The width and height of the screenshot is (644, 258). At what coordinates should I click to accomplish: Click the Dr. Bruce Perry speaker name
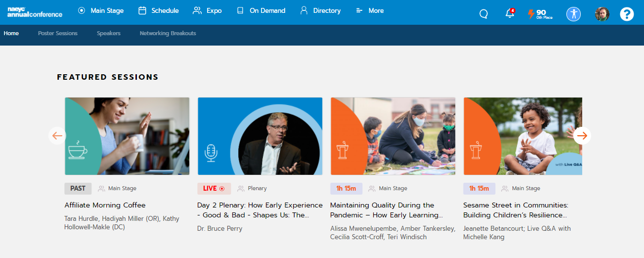point(219,228)
